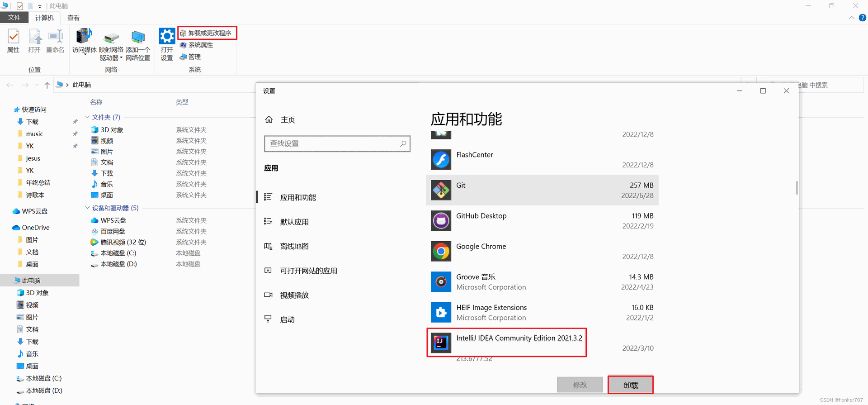Viewport: 868px width, 405px height.
Task: Click 访问媒体 icon in ribbon
Action: [84, 36]
